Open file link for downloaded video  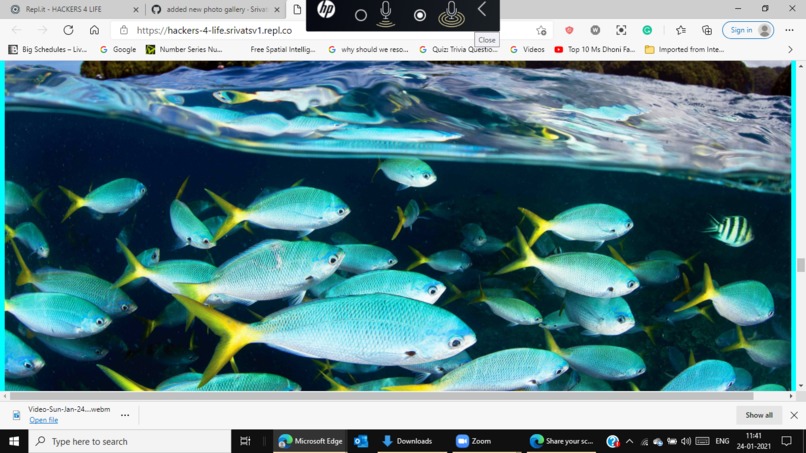click(x=44, y=420)
